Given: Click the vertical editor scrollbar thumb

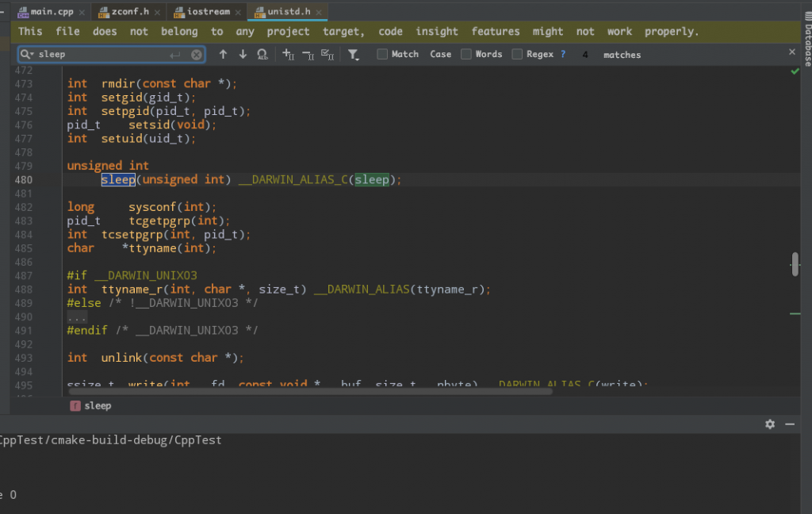Looking at the screenshot, I should pos(795,264).
